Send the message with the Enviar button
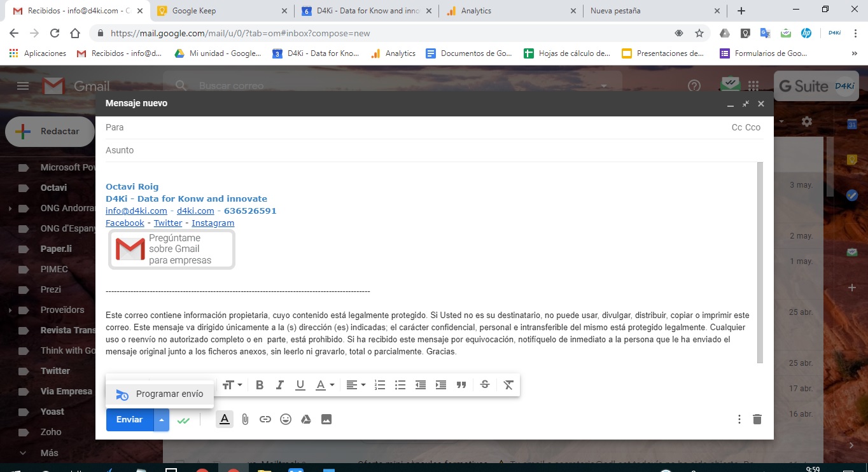 coord(130,420)
